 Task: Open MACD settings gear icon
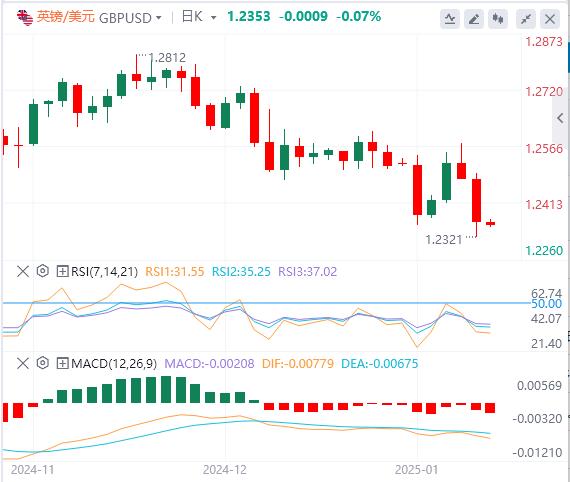43,363
